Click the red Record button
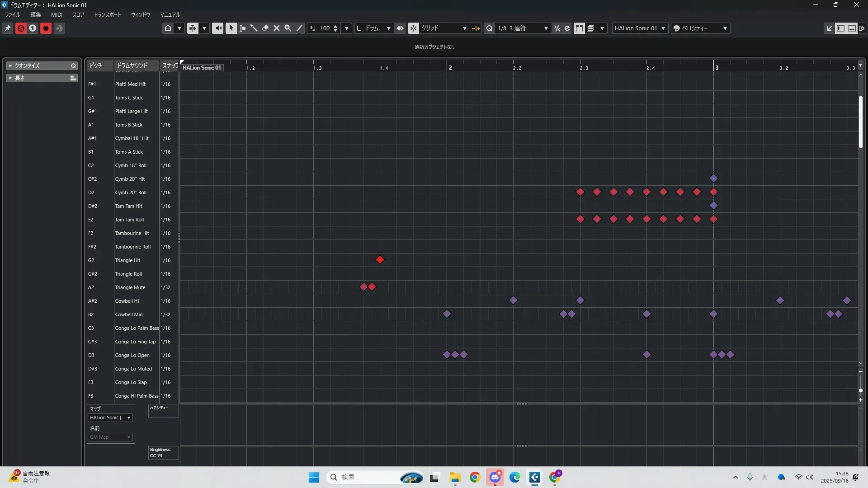This screenshot has height=488, width=868. [x=46, y=28]
